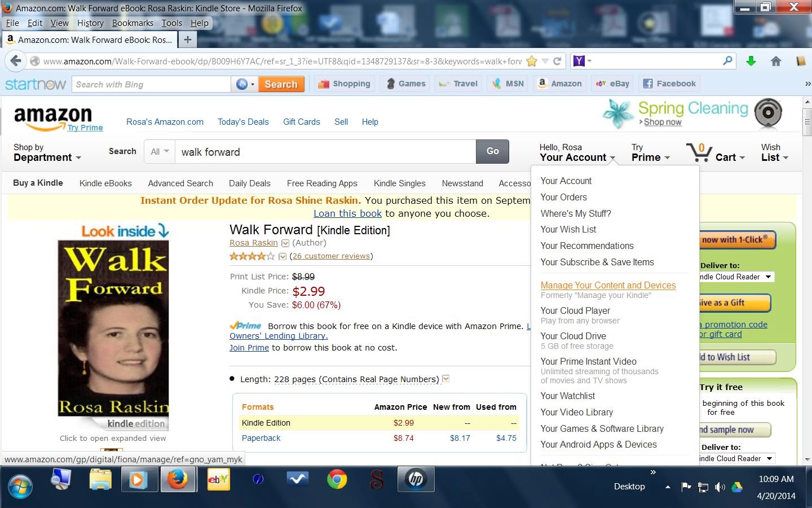The image size is (812, 508).
Task: Open the Rosa Raskin author link
Action: click(x=254, y=243)
